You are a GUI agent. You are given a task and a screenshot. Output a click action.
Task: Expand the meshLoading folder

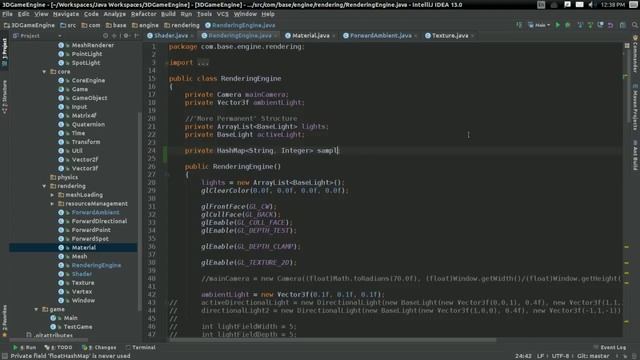tap(52, 195)
